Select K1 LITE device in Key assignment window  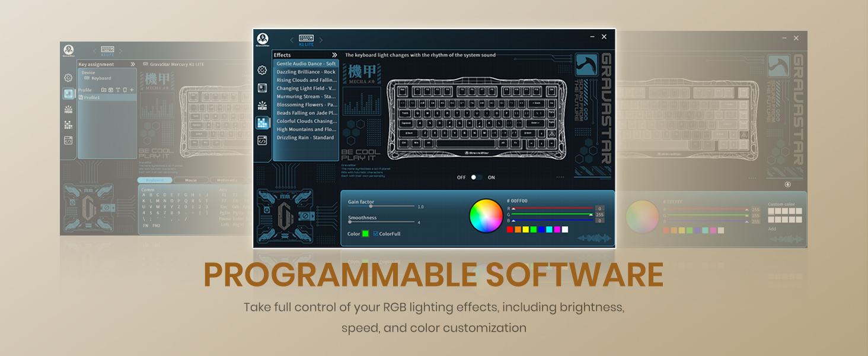click(107, 51)
